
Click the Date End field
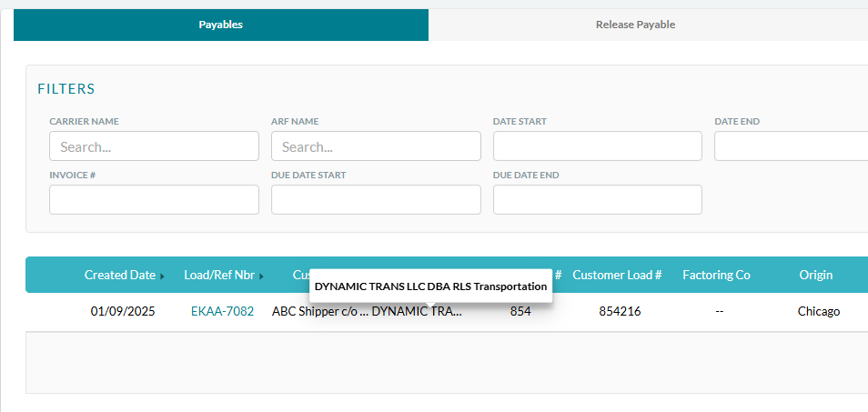[791, 146]
